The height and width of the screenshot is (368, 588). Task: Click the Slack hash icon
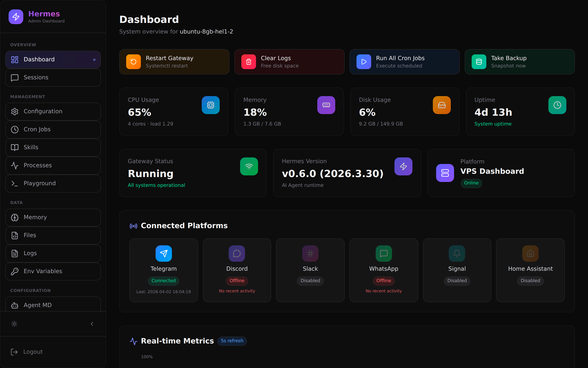coord(310,254)
